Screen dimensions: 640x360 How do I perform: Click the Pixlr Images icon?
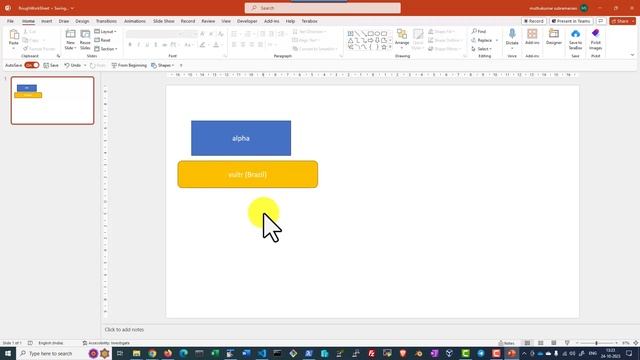596,33
